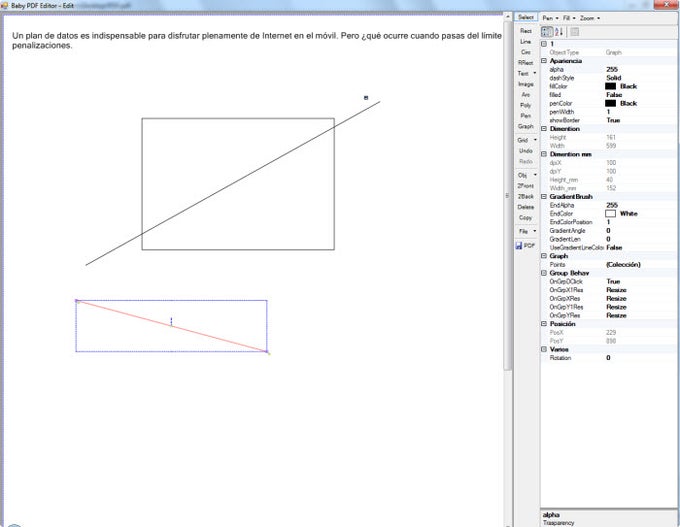This screenshot has height=527, width=680.
Task: Collapse the Group Behav category
Action: click(544, 273)
